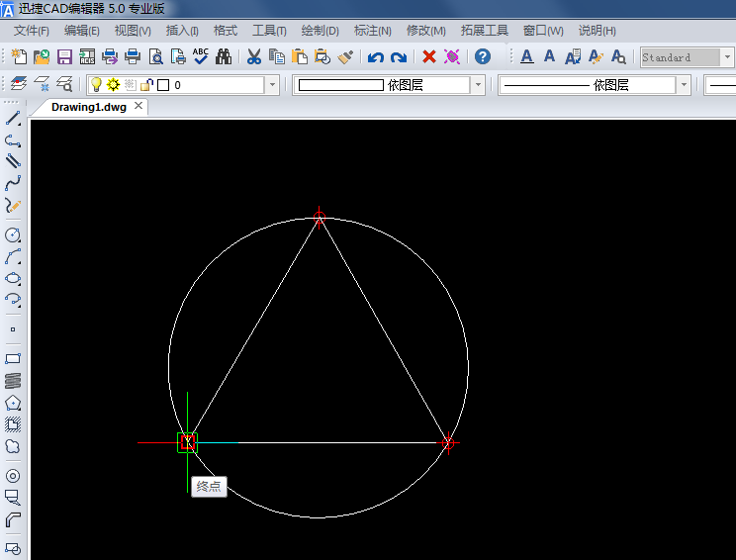The width and height of the screenshot is (736, 560).
Task: Select the Line drawing tool
Action: coord(13,118)
